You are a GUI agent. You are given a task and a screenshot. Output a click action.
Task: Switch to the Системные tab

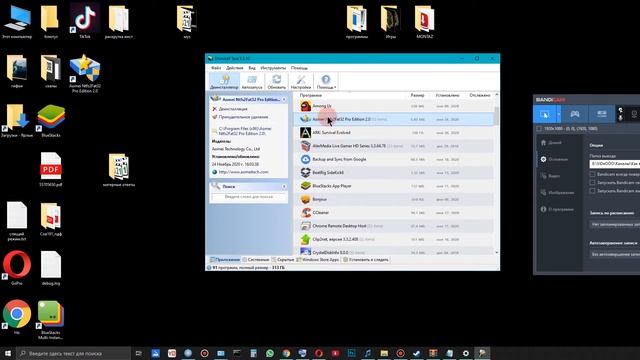[x=256, y=260]
